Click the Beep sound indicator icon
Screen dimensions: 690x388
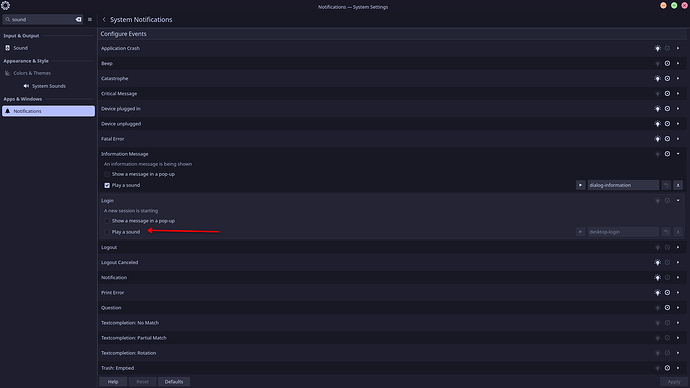[668, 63]
